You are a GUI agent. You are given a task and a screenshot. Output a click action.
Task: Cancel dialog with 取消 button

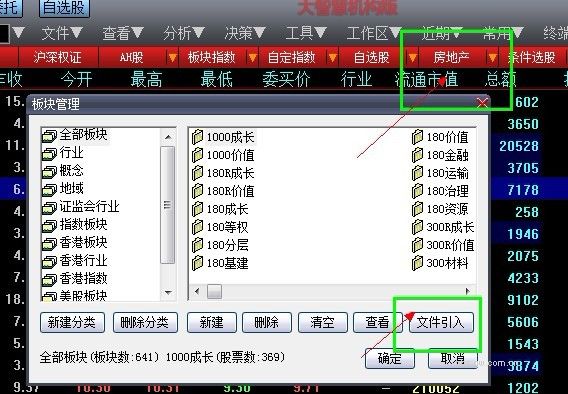tap(452, 359)
